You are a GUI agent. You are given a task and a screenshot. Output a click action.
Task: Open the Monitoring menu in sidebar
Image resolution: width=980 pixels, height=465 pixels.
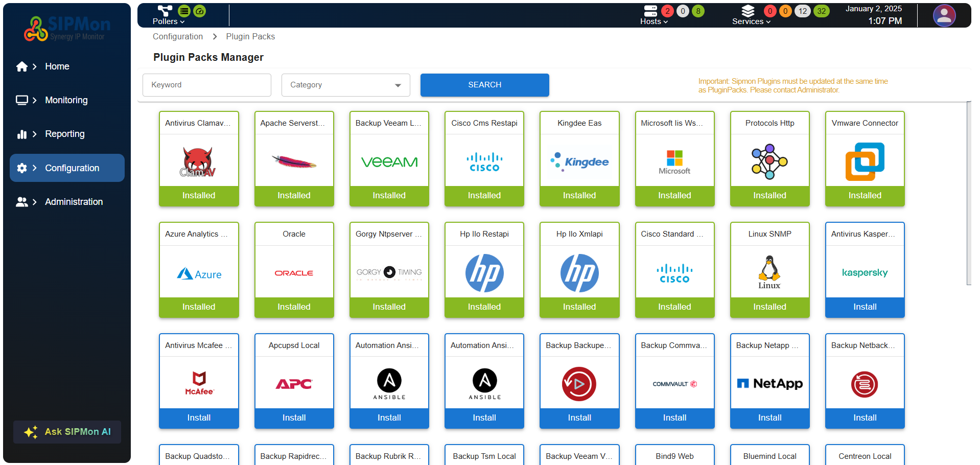point(66,100)
